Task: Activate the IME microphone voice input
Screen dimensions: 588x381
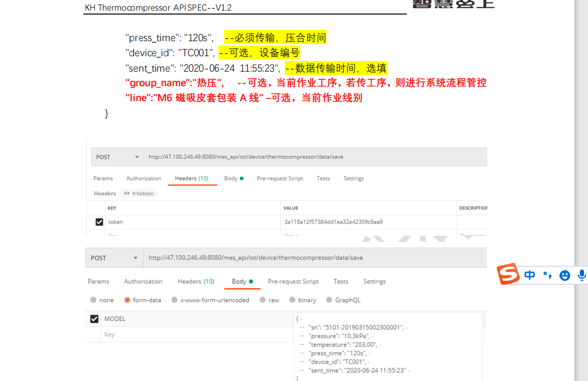Action: (x=582, y=275)
